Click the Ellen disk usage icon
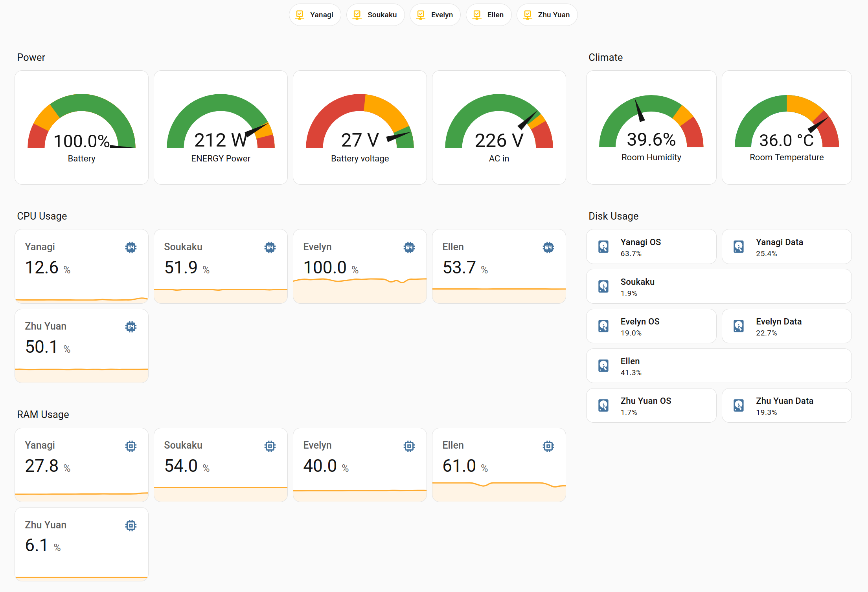The image size is (868, 592). coord(603,366)
